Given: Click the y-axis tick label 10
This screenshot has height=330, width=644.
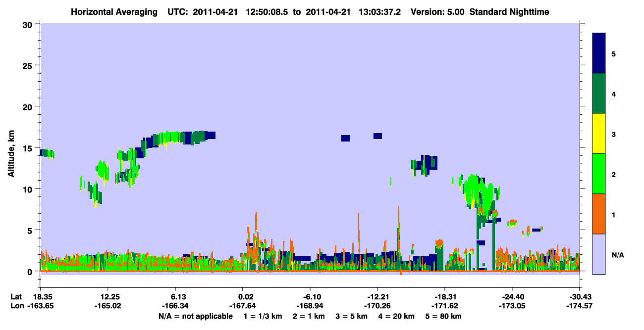Looking at the screenshot, I should 29,189.
